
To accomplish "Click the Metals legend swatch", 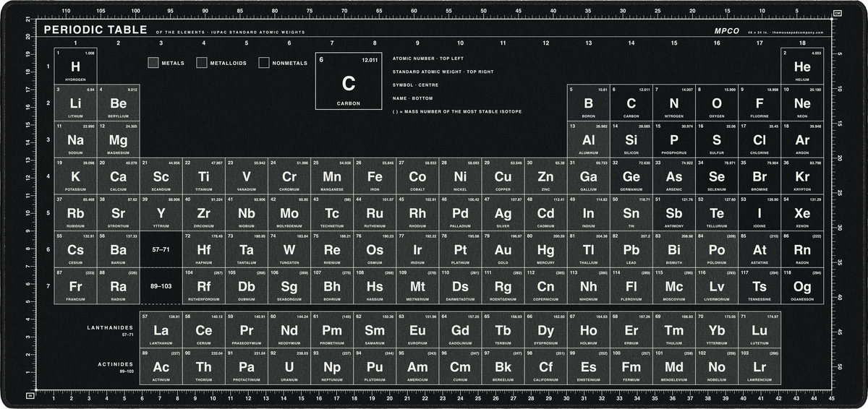I will coord(153,63).
